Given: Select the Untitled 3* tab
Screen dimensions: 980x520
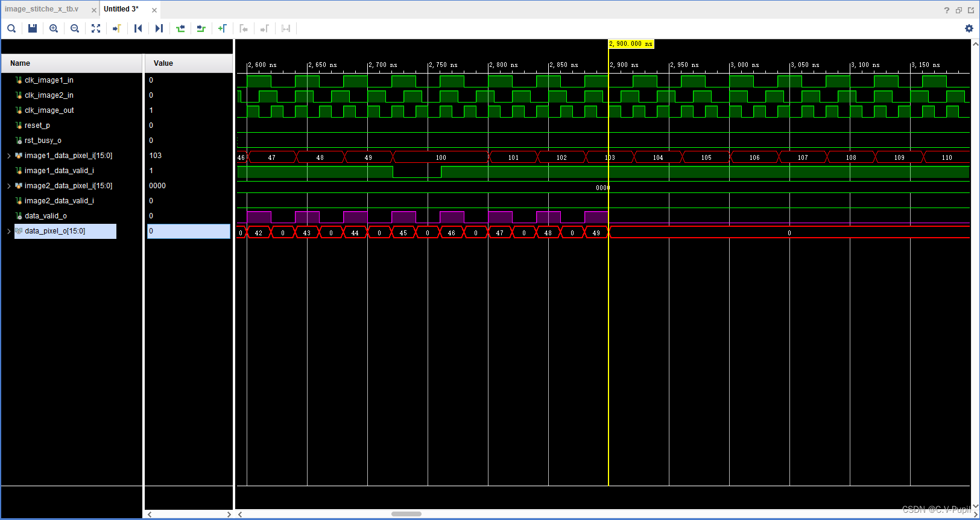Looking at the screenshot, I should pyautogui.click(x=121, y=9).
